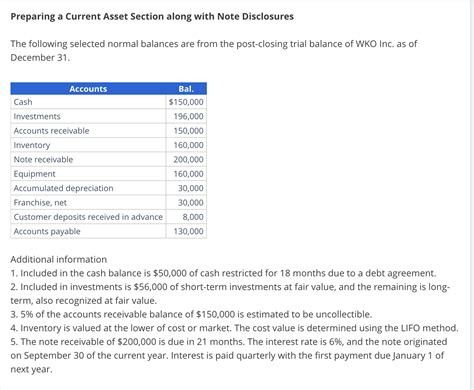Select the Accounts receivable row label
This screenshot has height=390, width=474.
(x=51, y=131)
